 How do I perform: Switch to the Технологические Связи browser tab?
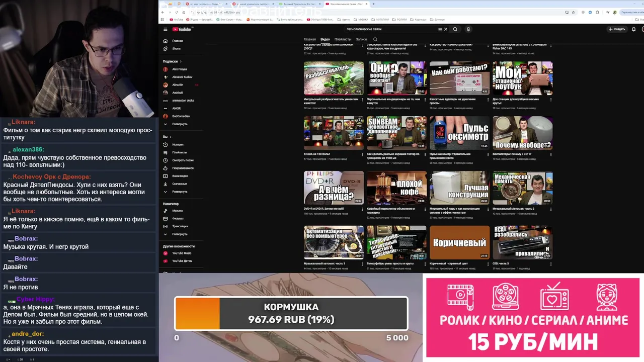point(346,4)
